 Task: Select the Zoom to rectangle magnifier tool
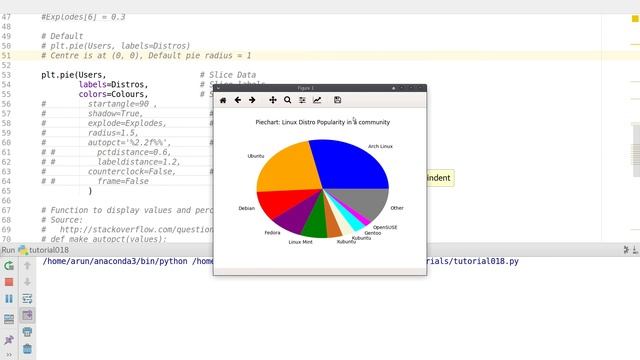click(x=287, y=100)
